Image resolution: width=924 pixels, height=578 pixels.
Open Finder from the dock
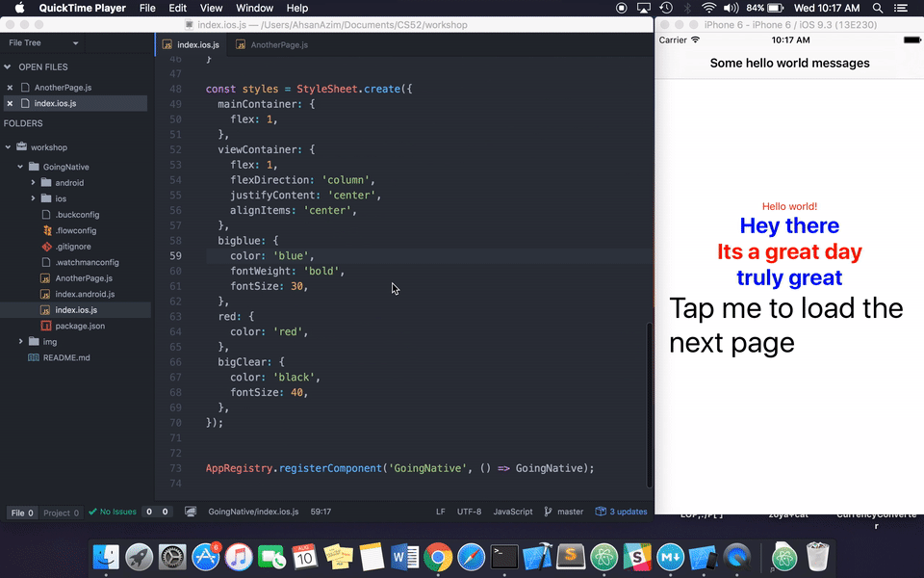(107, 556)
